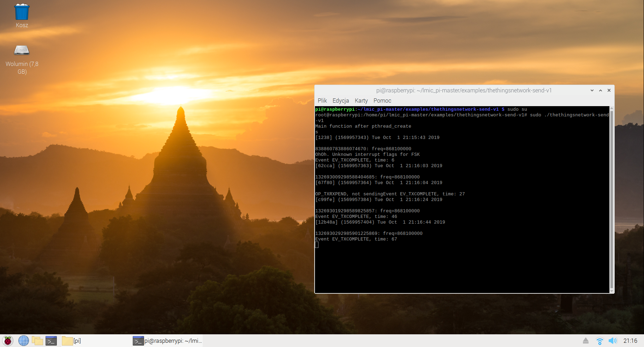Click the eject media tray icon
Image resolution: width=644 pixels, height=347 pixels.
(586, 341)
